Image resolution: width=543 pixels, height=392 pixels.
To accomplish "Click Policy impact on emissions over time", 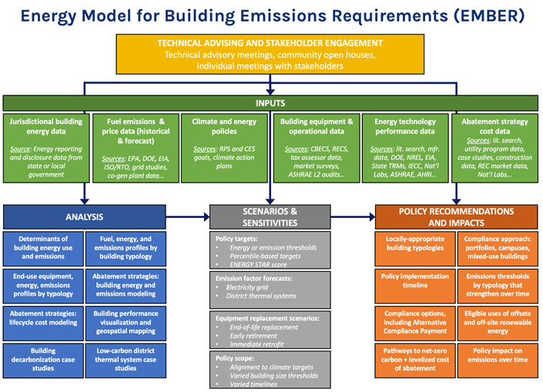I will click(x=498, y=357).
